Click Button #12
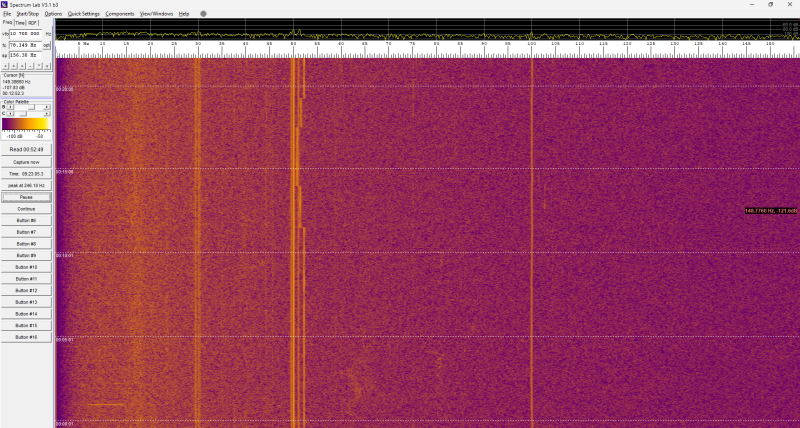The height and width of the screenshot is (428, 800). pyautogui.click(x=26, y=290)
